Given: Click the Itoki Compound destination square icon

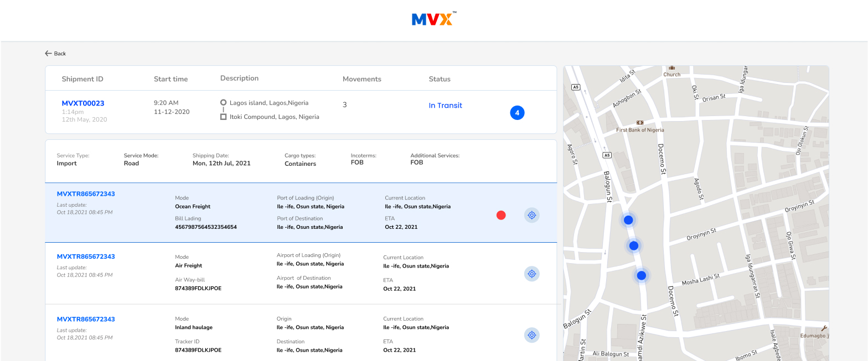Looking at the screenshot, I should pos(223,117).
